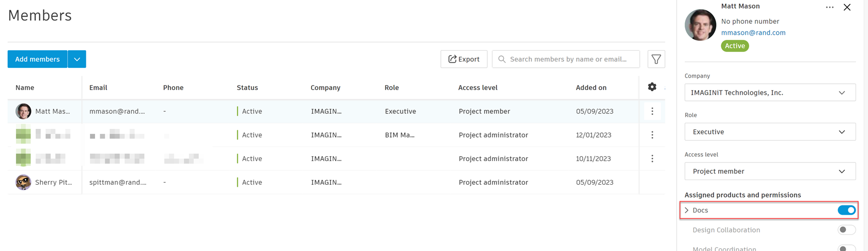Open the three-dot menu in member panel

coord(829,7)
